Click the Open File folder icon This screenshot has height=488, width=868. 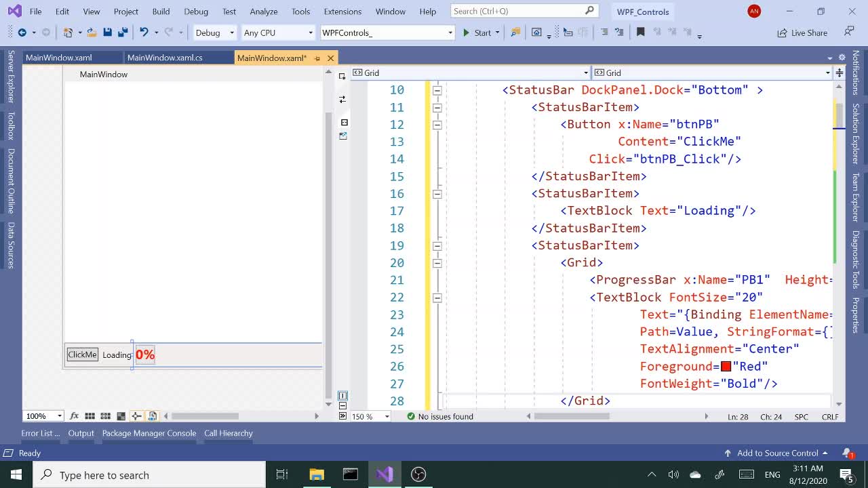pyautogui.click(x=92, y=33)
